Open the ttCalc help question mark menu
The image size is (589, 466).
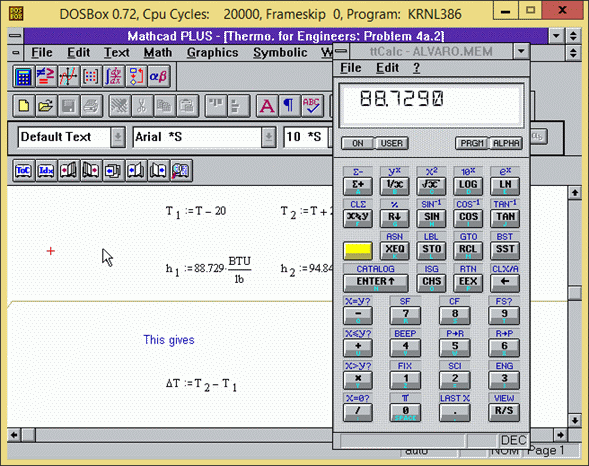click(x=416, y=68)
